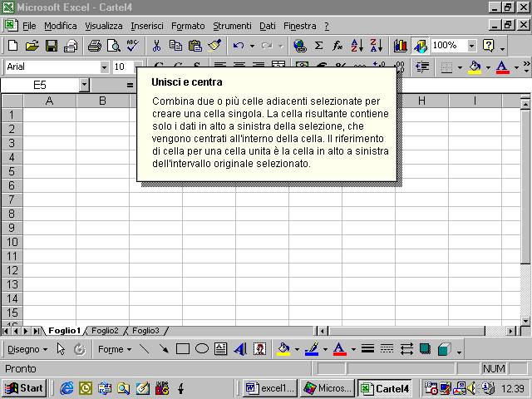Open the Modifica menu
Viewport: 532px width, 399px height.
tap(61, 26)
